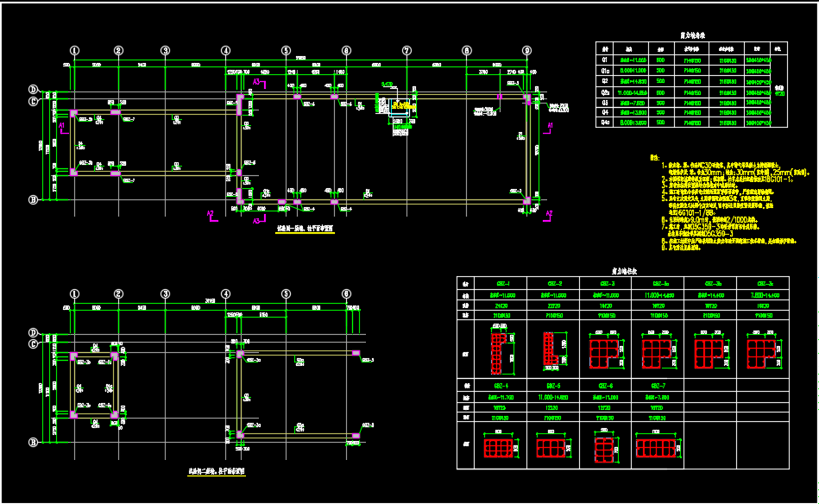The image size is (819, 504).
Task: Select axis bubble 9 on the first-floor plan
Action: point(527,51)
